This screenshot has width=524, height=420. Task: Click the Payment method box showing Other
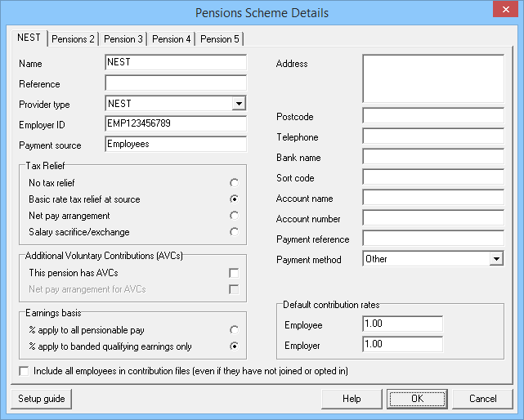coord(433,259)
